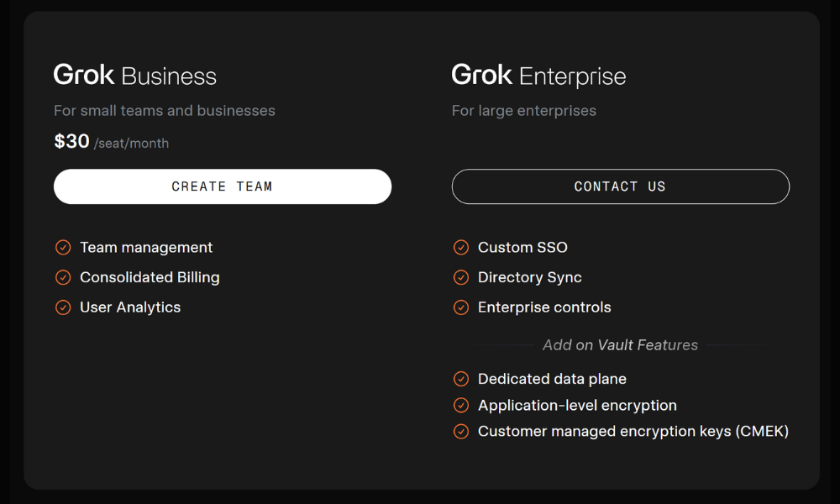
Task: Click 'Directory Sync' feature text
Action: pos(530,277)
